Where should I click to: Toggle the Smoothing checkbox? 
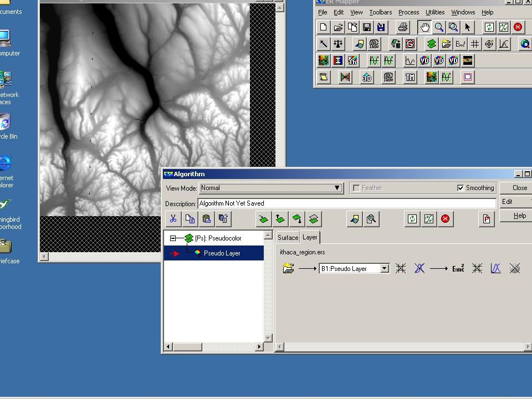461,188
